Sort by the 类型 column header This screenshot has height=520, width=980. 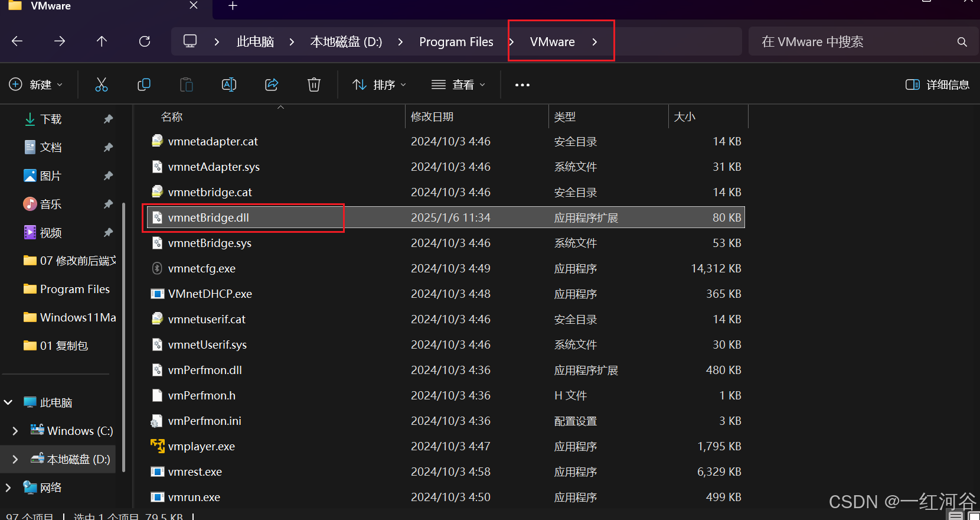(565, 117)
